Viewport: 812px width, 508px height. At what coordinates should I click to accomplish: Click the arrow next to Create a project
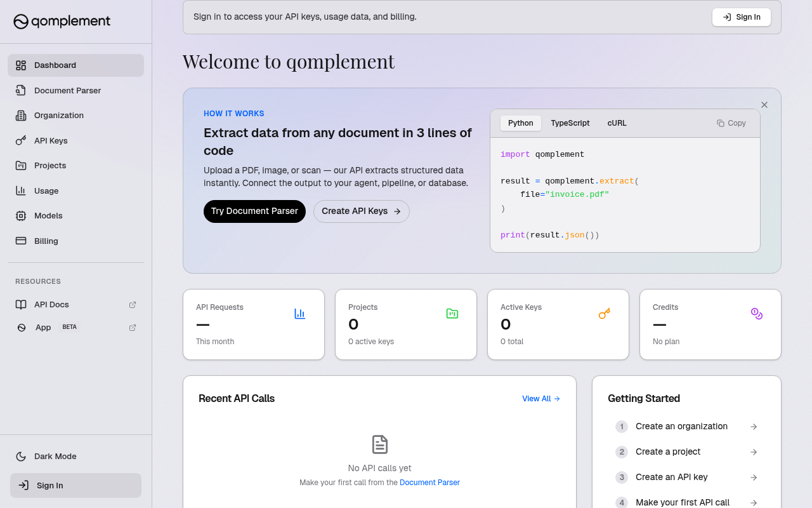pyautogui.click(x=754, y=452)
